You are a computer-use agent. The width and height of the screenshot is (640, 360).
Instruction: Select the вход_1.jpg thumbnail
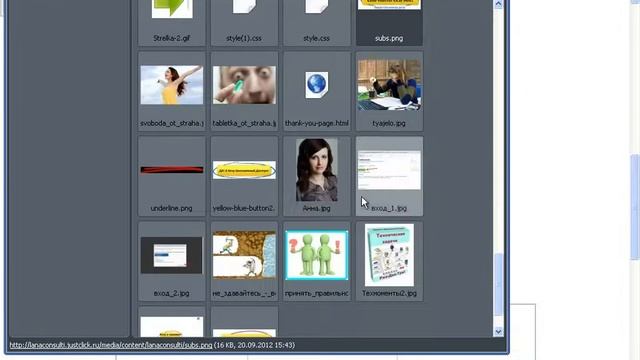(389, 170)
